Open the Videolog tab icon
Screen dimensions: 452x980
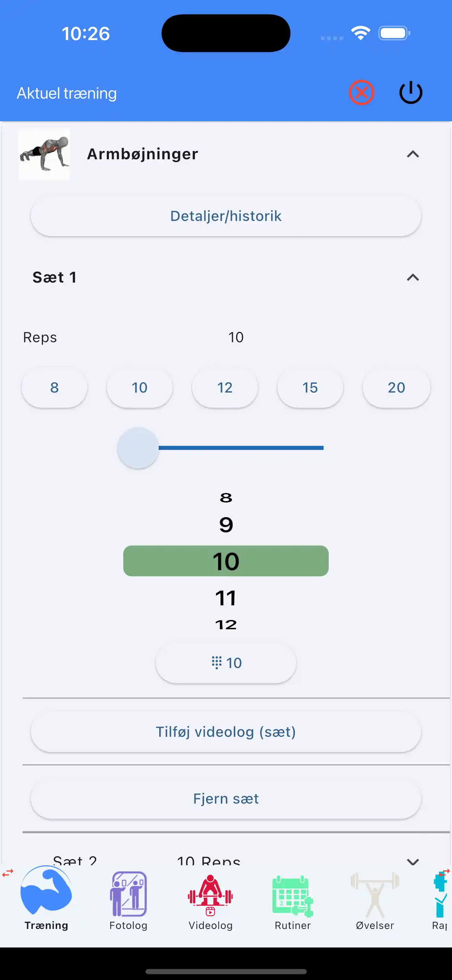(210, 894)
